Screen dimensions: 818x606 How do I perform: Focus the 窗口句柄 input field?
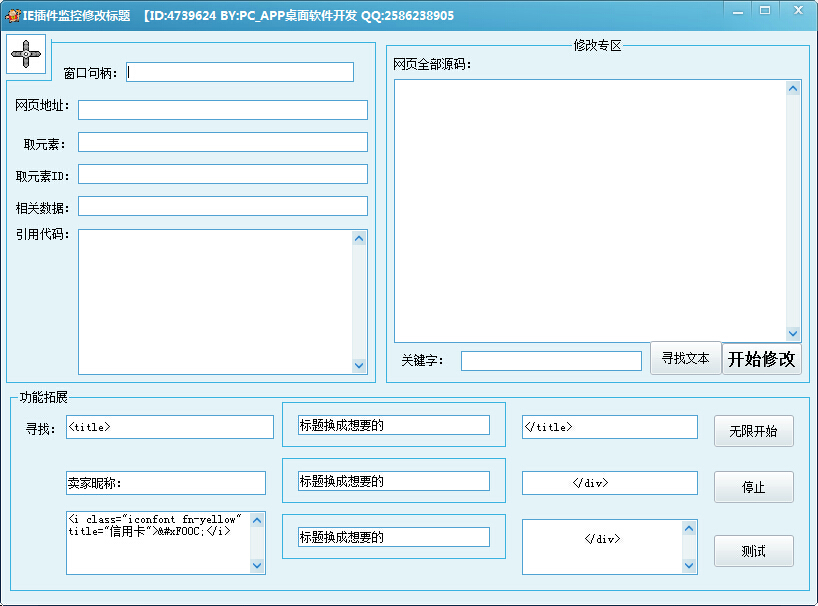coord(240,72)
